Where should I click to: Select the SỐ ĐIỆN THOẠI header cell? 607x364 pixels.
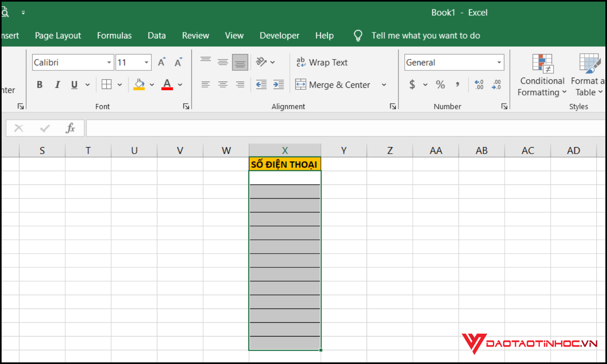[284, 164]
